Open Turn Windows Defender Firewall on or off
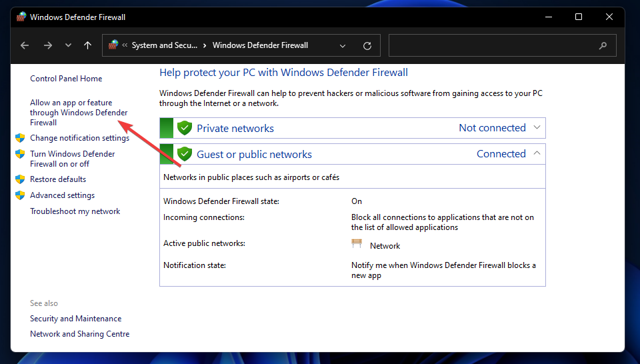Screen dimensions: 640x364 click(x=72, y=159)
